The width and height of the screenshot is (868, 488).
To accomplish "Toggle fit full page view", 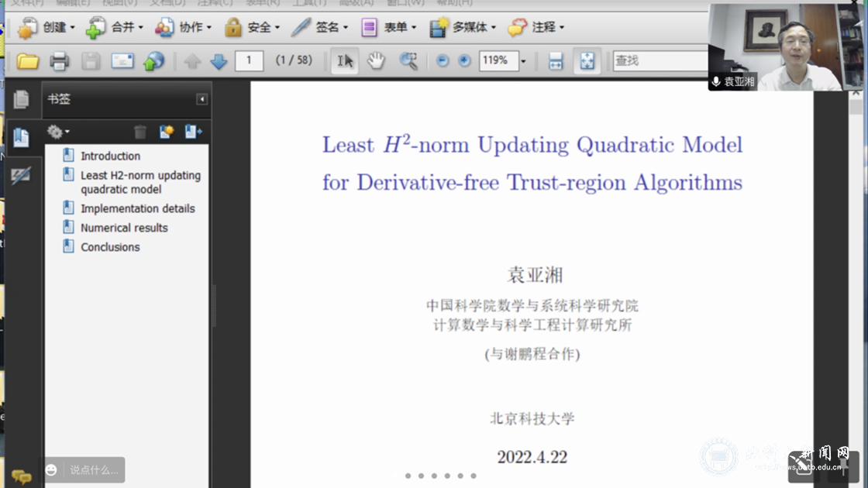I will pyautogui.click(x=587, y=61).
